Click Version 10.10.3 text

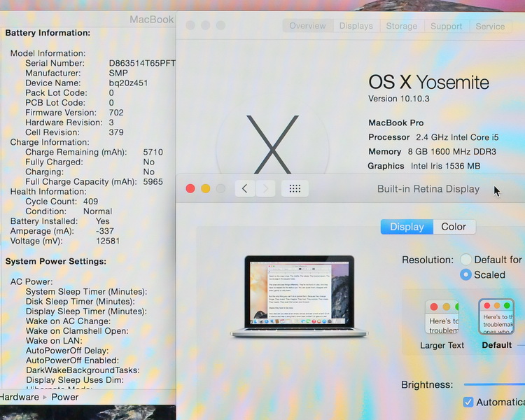[398, 99]
